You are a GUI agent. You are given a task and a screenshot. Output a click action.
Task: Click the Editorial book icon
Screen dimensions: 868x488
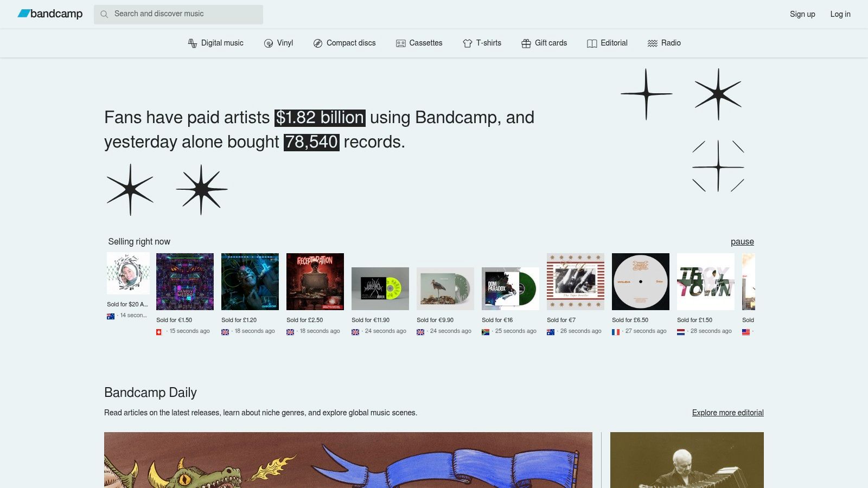tap(592, 43)
